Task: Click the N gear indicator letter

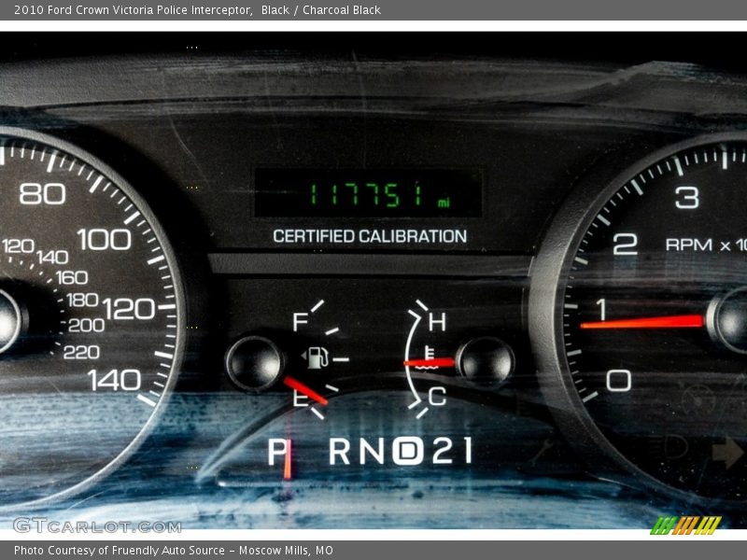Action: [x=372, y=451]
